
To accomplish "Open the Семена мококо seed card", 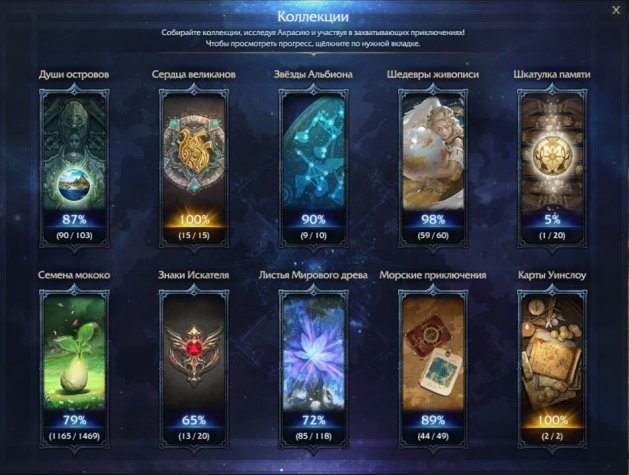I will pos(74,369).
